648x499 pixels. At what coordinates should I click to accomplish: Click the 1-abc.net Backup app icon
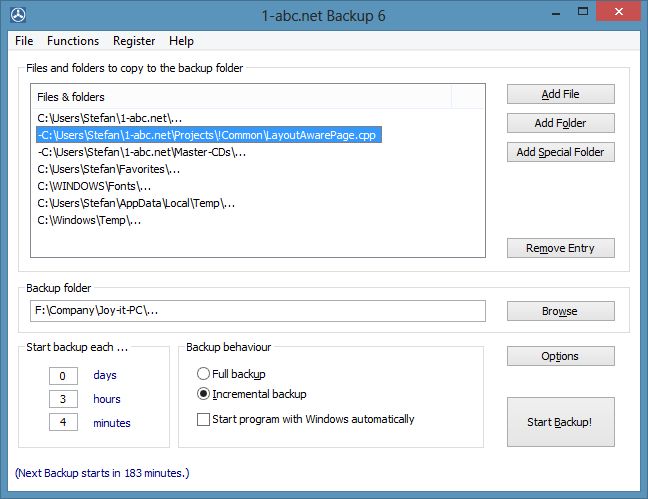(18, 15)
